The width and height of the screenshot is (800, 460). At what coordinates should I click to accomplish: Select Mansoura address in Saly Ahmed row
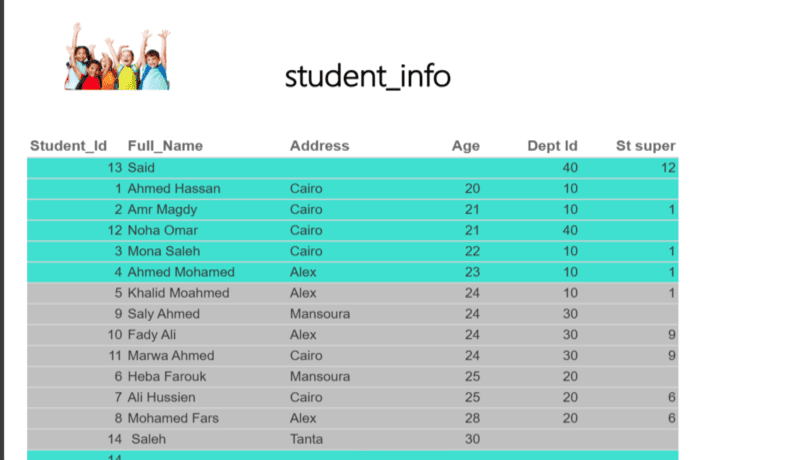319,314
